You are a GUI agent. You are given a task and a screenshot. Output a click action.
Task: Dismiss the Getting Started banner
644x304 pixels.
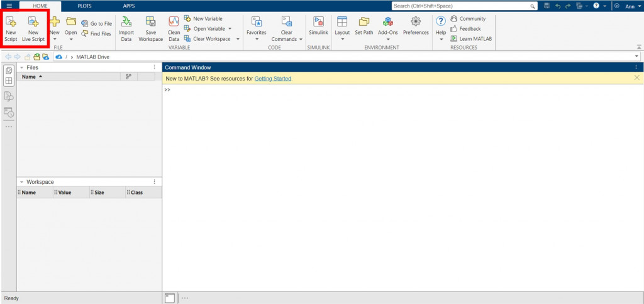[x=637, y=77]
